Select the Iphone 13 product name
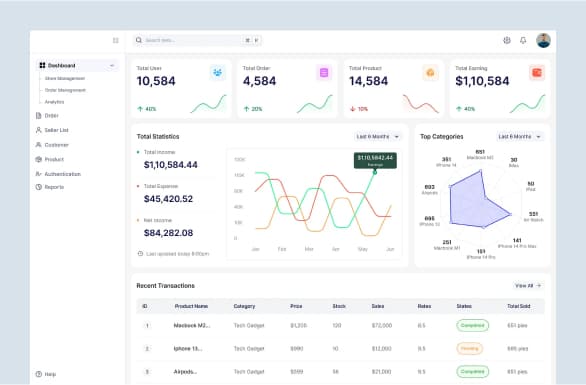The image size is (586, 385). [188, 349]
